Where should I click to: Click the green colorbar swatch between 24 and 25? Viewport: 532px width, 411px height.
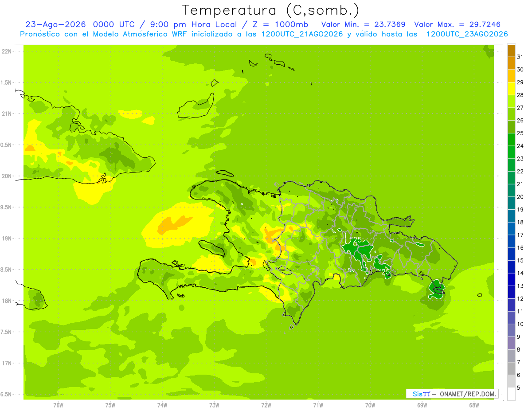511,139
